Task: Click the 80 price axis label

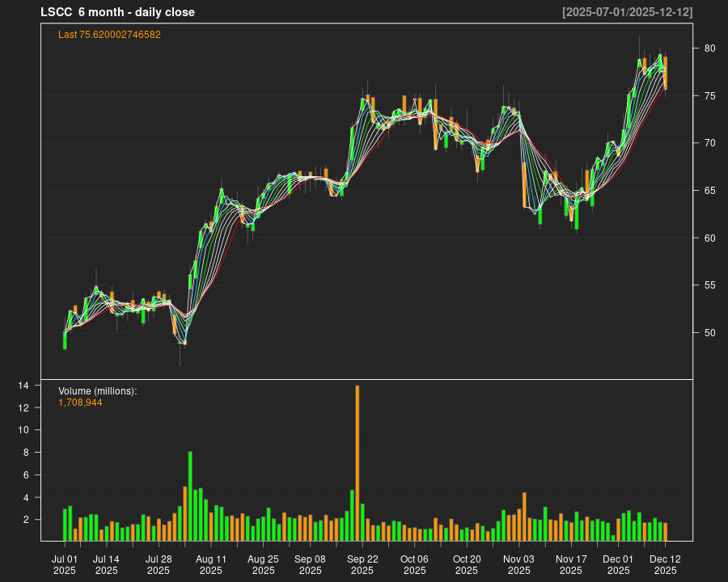Action: click(x=709, y=48)
